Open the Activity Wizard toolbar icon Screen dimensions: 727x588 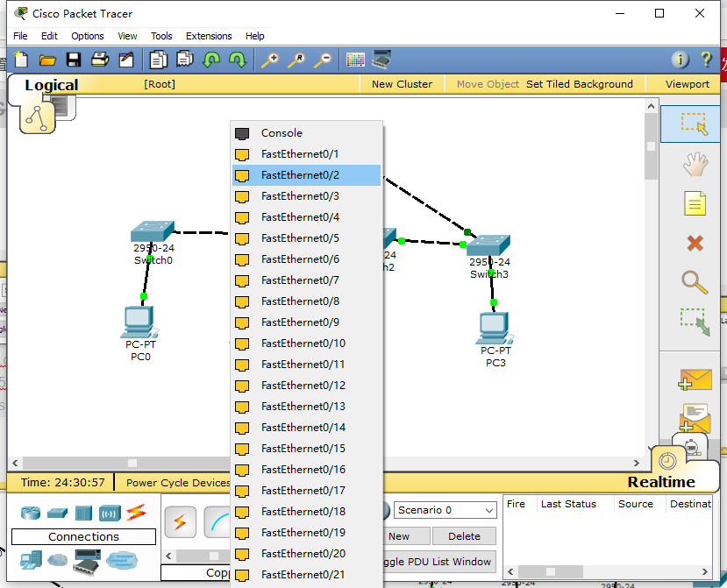(x=126, y=60)
